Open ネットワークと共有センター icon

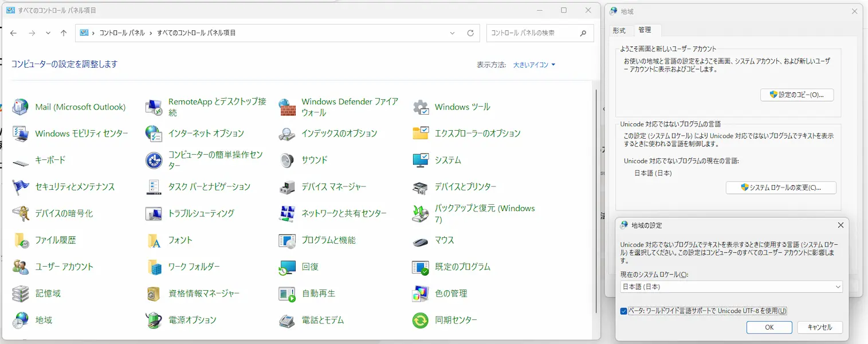pyautogui.click(x=287, y=213)
